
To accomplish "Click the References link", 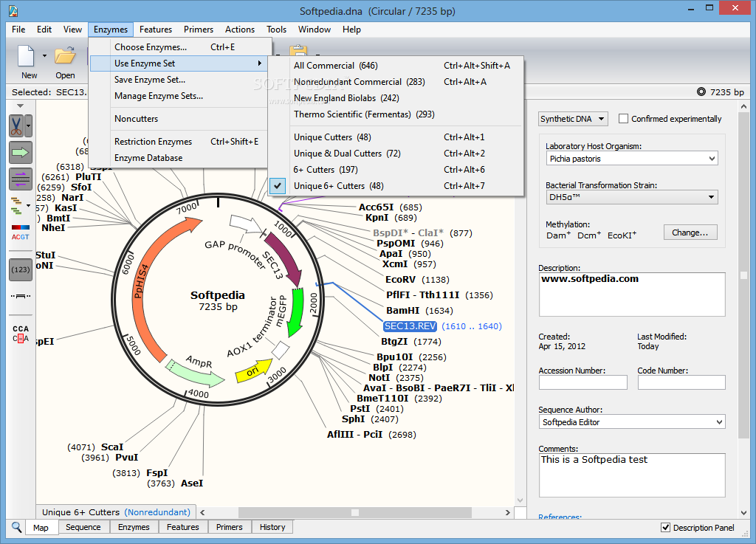I will (x=560, y=517).
